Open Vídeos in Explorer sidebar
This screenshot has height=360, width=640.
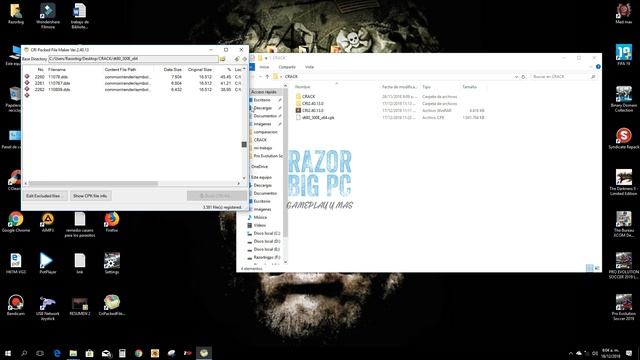pos(260,225)
